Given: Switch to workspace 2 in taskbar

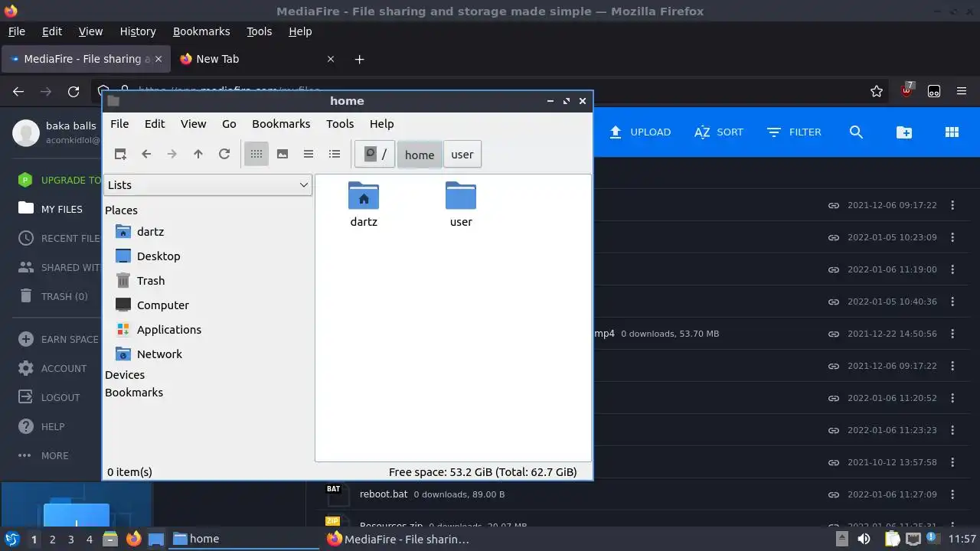Looking at the screenshot, I should click(x=52, y=539).
